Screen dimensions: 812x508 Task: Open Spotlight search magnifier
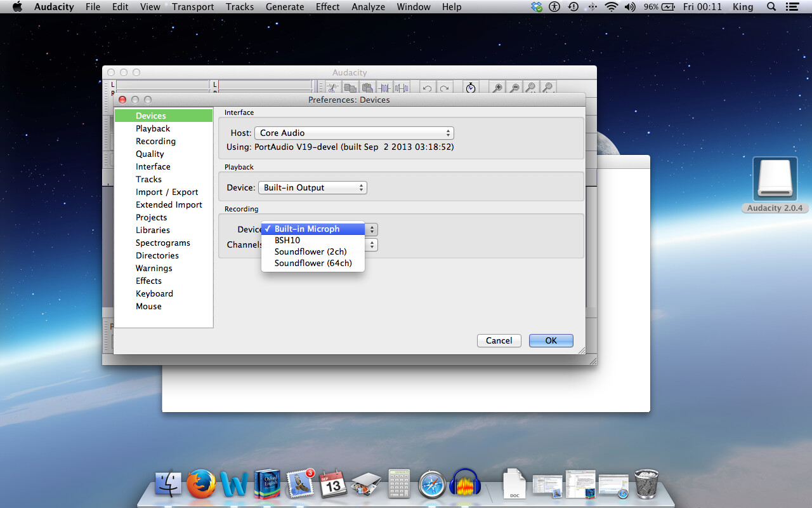click(771, 7)
